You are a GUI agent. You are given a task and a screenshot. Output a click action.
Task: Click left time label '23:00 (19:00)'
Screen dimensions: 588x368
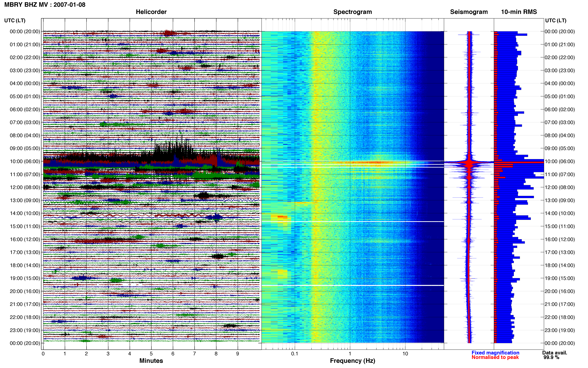coord(25,330)
